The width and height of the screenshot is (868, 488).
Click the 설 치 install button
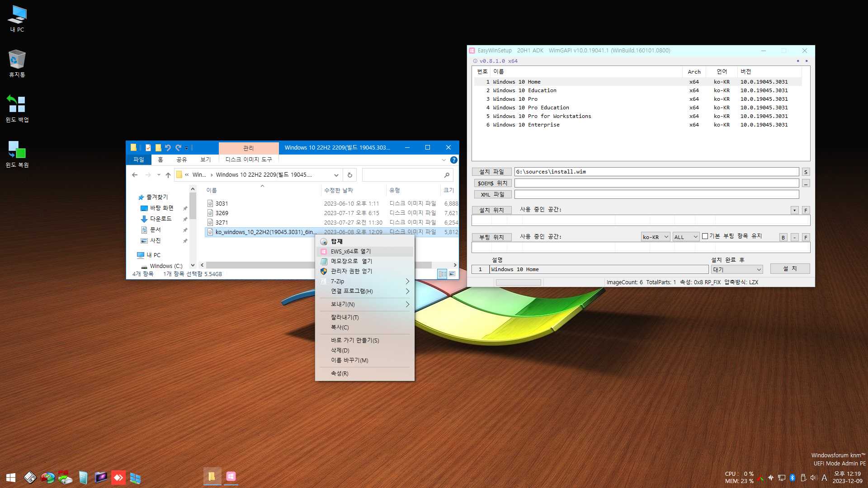tap(790, 268)
